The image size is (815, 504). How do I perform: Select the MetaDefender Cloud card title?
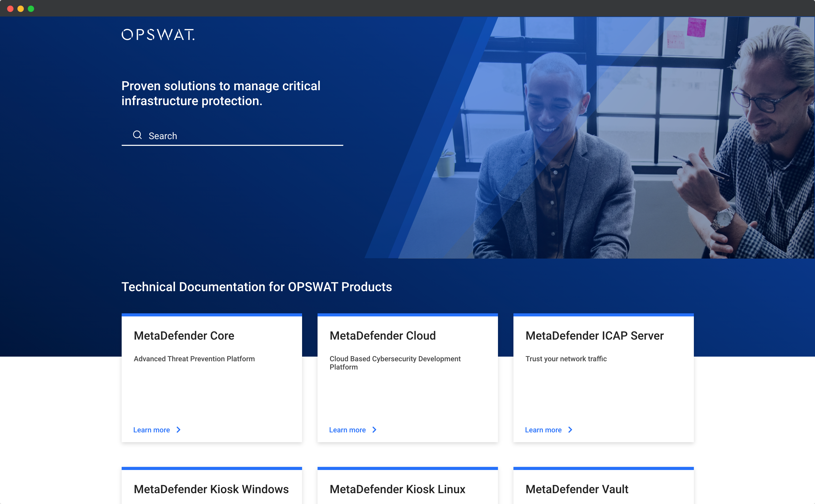click(x=383, y=336)
